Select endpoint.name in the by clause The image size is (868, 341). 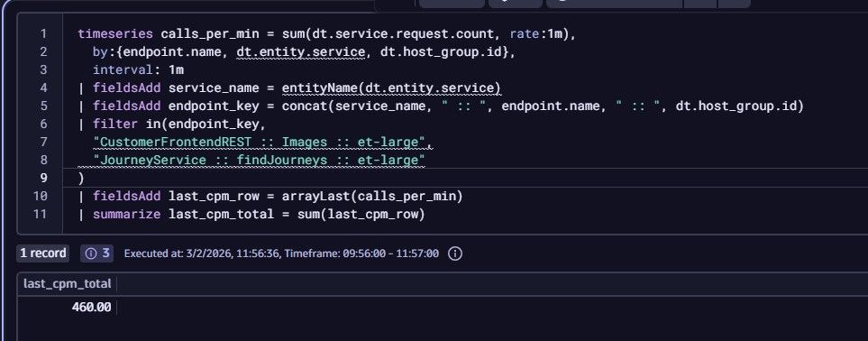point(173,52)
